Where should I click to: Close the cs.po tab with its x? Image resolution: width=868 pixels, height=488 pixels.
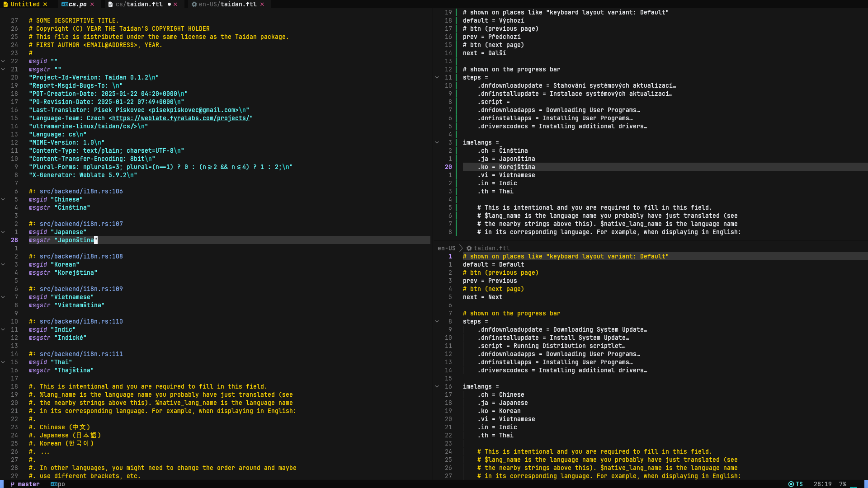[x=92, y=4]
